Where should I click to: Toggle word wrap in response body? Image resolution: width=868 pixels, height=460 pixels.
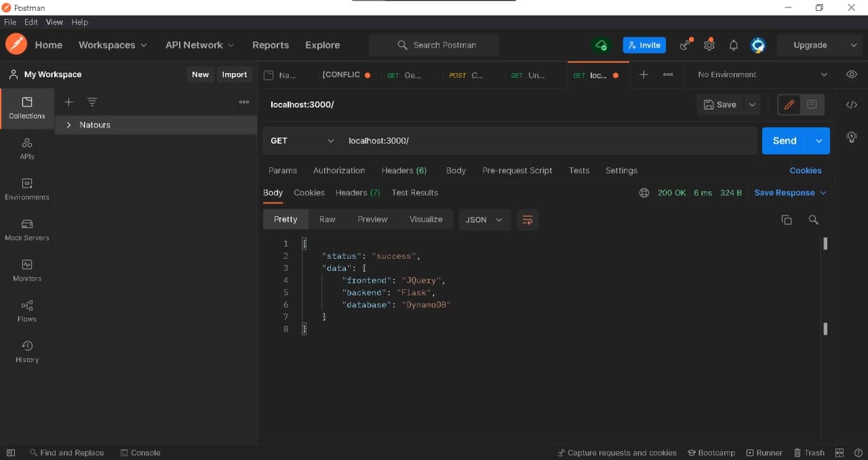(528, 219)
